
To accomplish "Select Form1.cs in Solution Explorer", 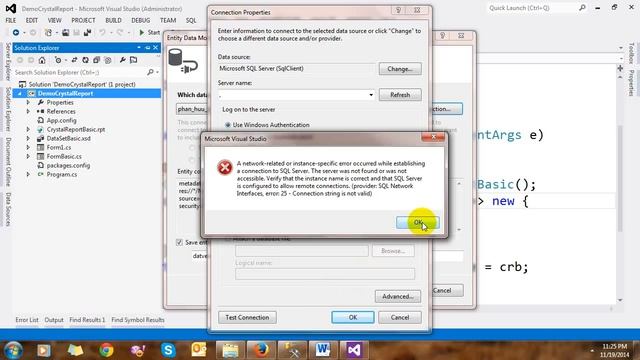I will (58, 147).
